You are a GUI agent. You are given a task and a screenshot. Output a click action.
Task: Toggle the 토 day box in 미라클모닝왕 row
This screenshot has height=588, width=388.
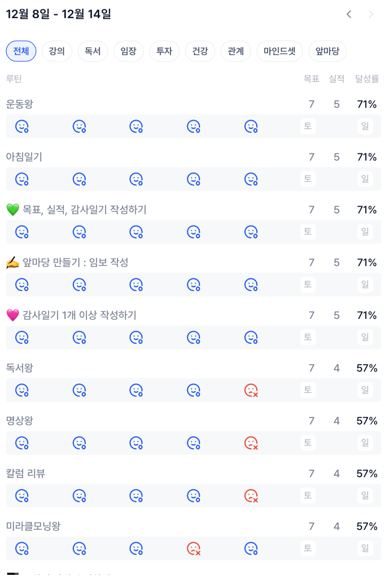308,548
